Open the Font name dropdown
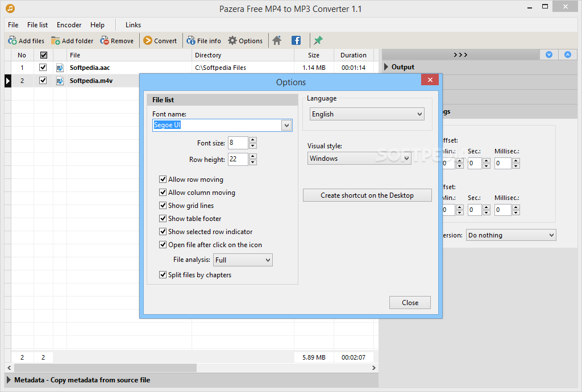This screenshot has height=392, width=582. pos(286,126)
